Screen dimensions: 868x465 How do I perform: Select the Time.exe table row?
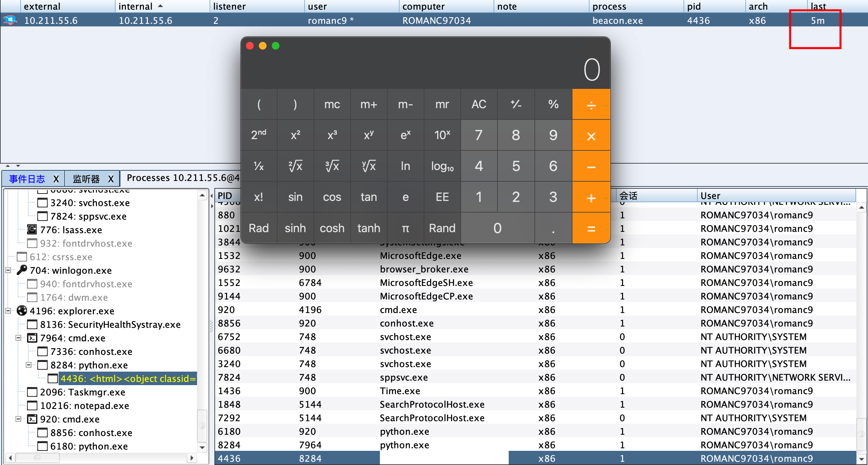coord(535,391)
